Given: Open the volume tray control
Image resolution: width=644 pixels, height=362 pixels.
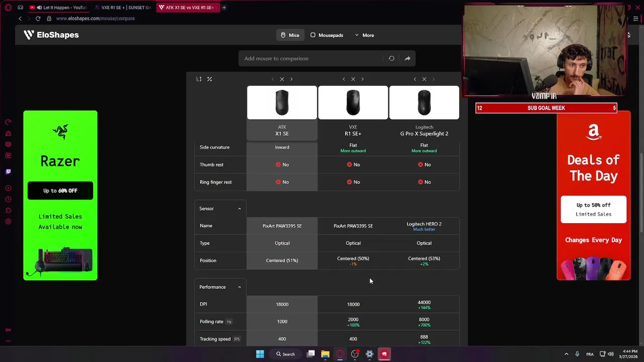Looking at the screenshot, I should tap(611, 354).
